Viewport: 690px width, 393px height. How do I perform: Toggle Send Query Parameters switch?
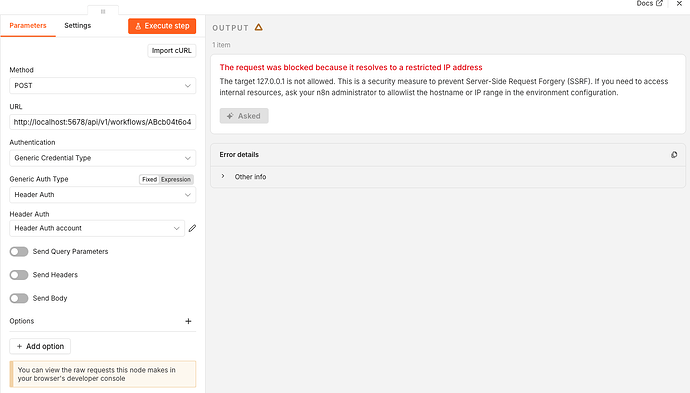pos(19,251)
